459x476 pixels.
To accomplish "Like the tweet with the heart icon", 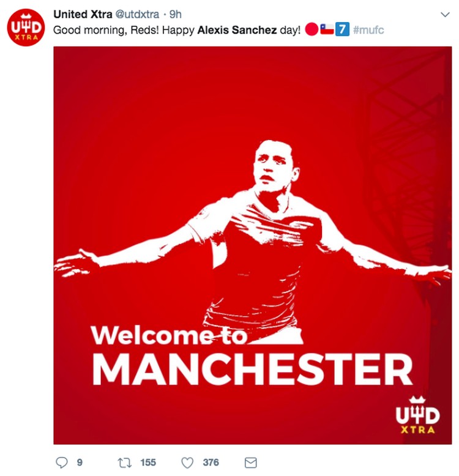I will (187, 463).
